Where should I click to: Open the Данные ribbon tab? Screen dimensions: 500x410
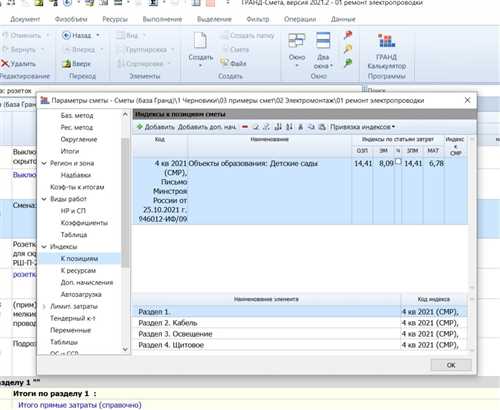(343, 19)
